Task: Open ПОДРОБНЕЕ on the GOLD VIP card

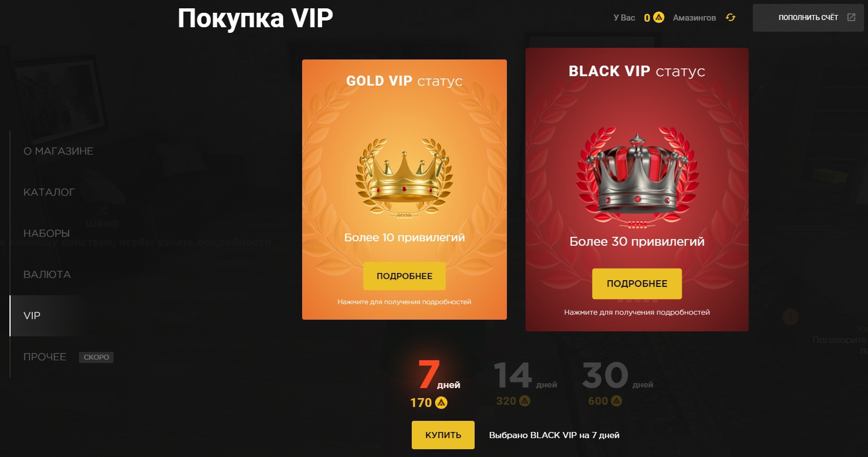Action: coord(405,276)
